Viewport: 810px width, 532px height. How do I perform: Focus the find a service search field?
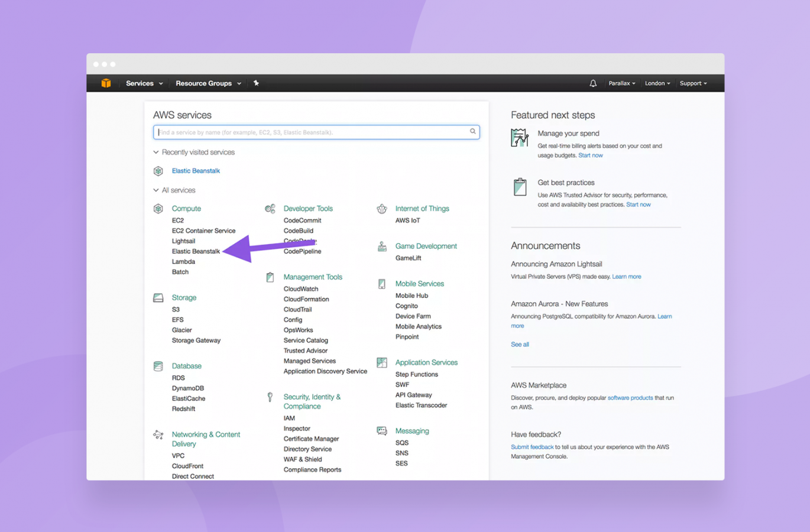[316, 132]
